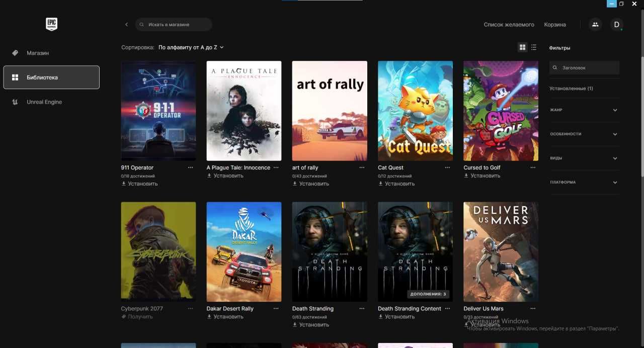Open 911 Operator cover art
The image size is (644, 348).
tap(158, 111)
